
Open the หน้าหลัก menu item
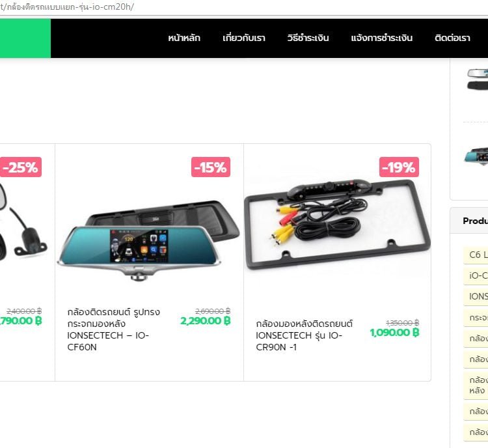184,38
